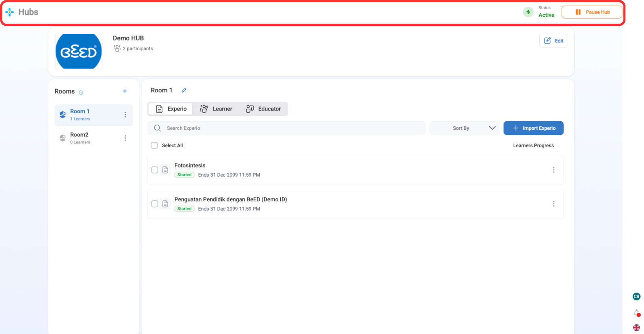Open the notifications bell icon
644x334 pixels.
[x=636, y=312]
